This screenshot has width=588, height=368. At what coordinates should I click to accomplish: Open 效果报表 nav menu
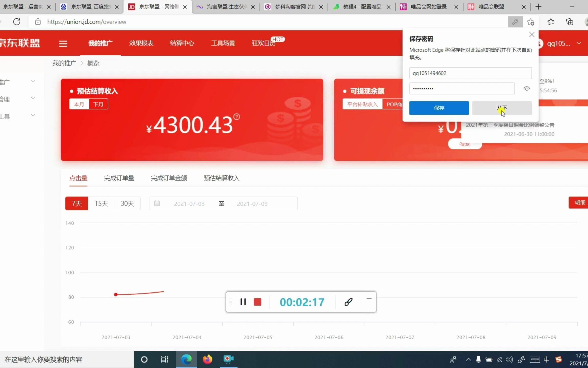(x=141, y=43)
